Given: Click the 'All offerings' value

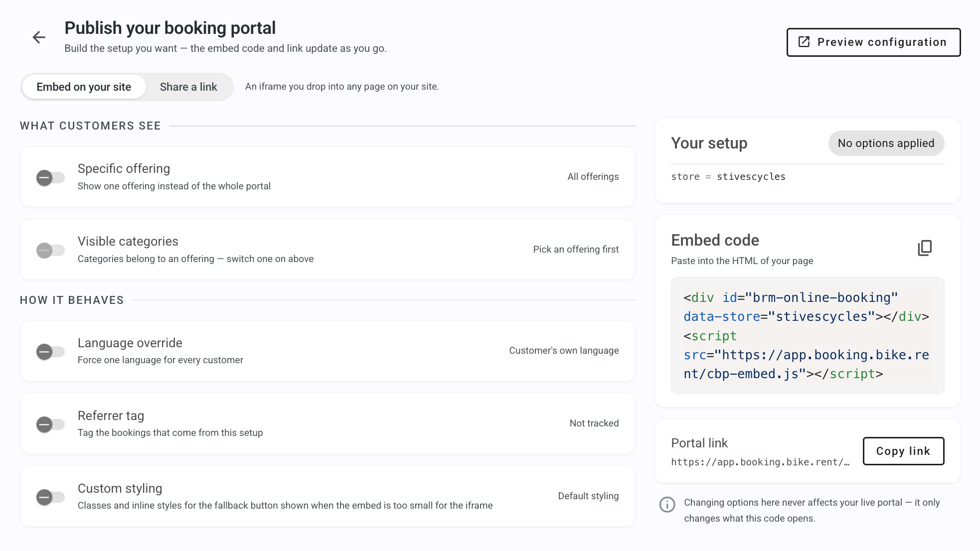Looking at the screenshot, I should click(593, 176).
